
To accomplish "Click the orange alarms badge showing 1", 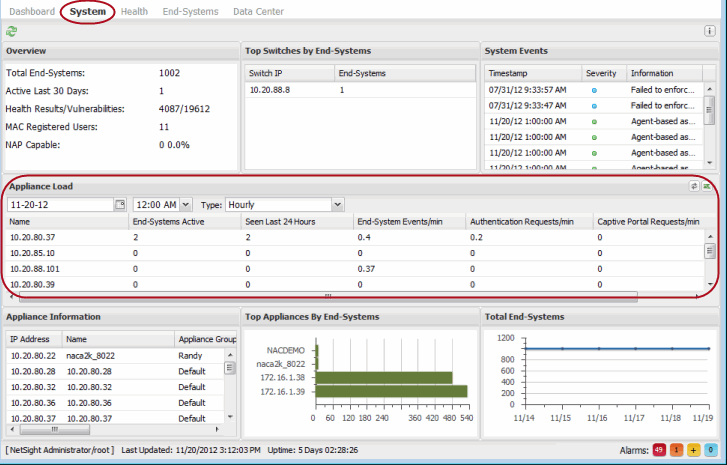I will [676, 451].
